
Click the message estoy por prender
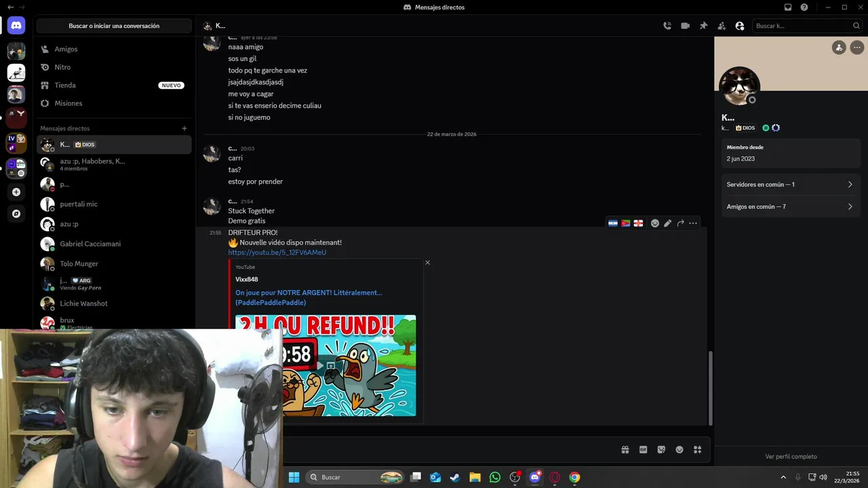[256, 182]
